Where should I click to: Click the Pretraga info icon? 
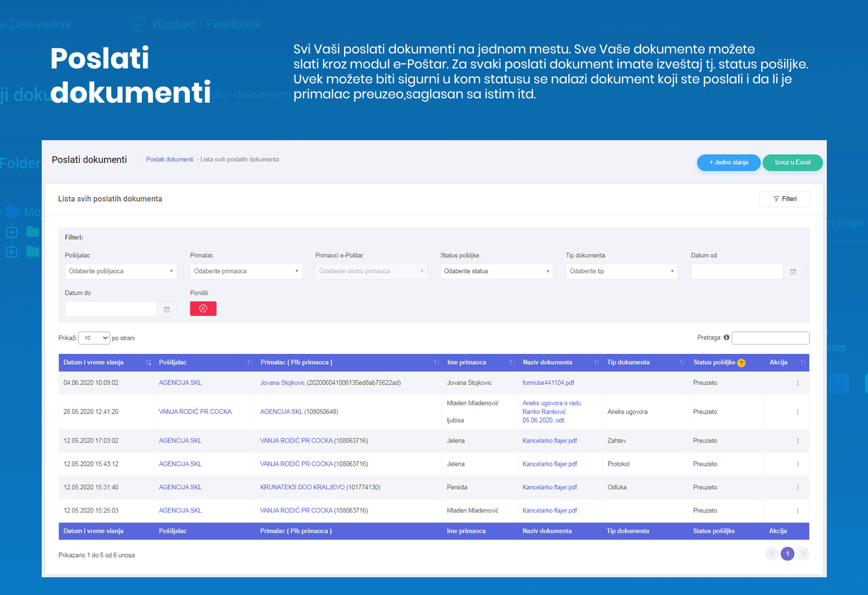click(726, 338)
